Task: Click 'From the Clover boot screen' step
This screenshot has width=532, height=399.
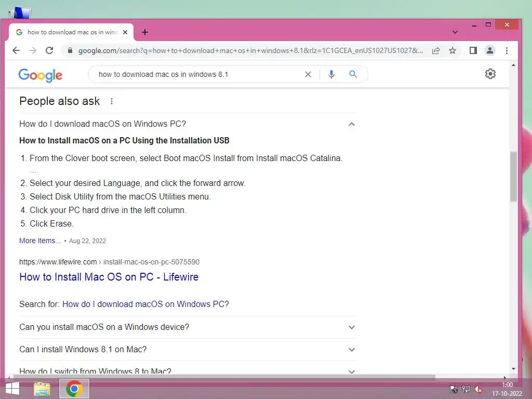Action: (186, 158)
